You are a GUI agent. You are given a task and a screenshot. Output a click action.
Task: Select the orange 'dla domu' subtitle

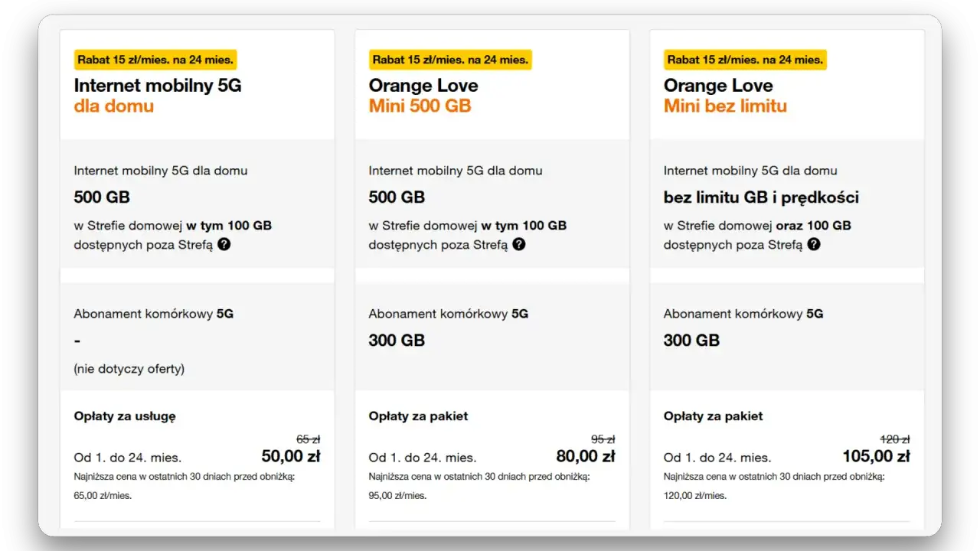tap(114, 106)
